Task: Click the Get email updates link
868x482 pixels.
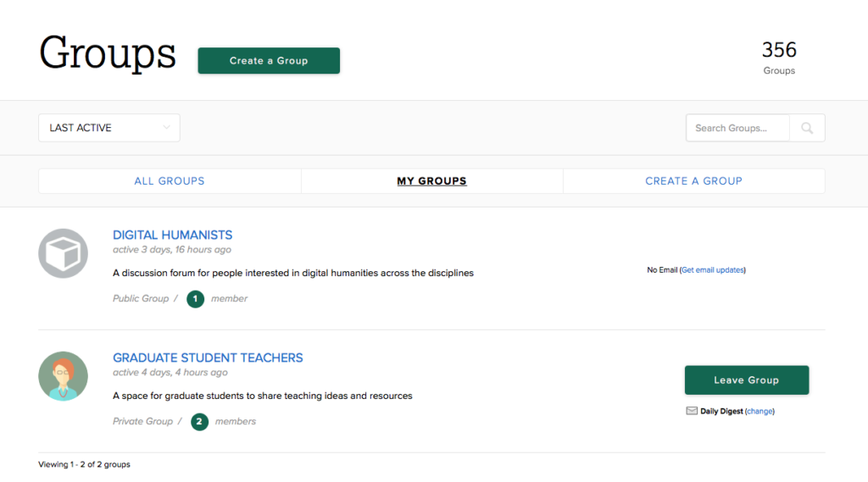Action: [712, 270]
